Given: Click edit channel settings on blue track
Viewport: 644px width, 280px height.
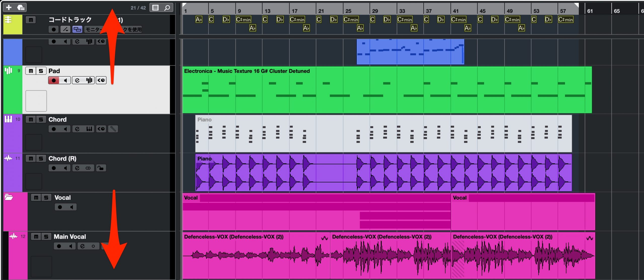Looking at the screenshot, I should (77, 42).
